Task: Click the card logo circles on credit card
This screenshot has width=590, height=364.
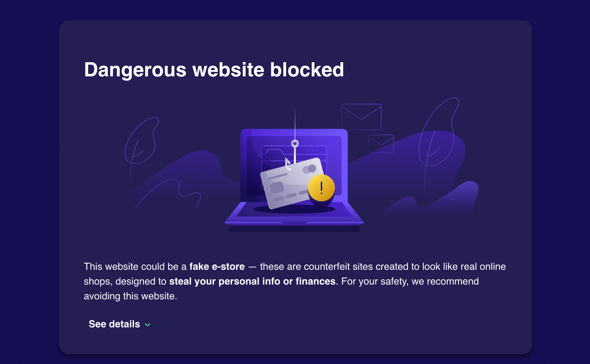Action: [309, 169]
